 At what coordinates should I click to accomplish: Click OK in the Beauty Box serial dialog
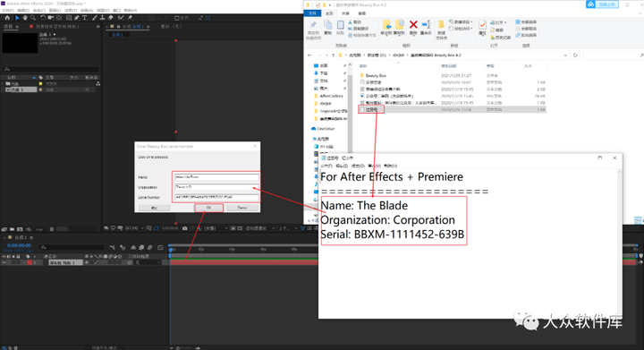point(208,208)
